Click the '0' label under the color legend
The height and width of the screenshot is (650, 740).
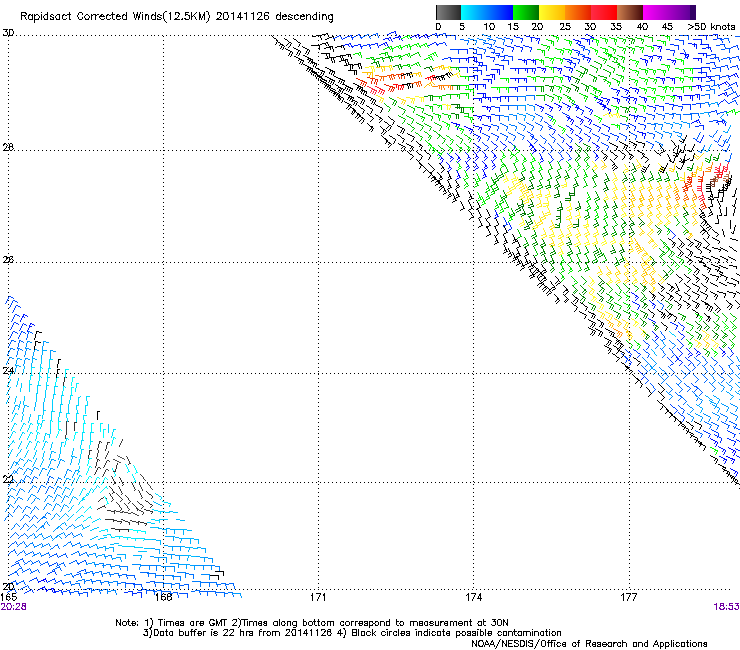click(438, 26)
